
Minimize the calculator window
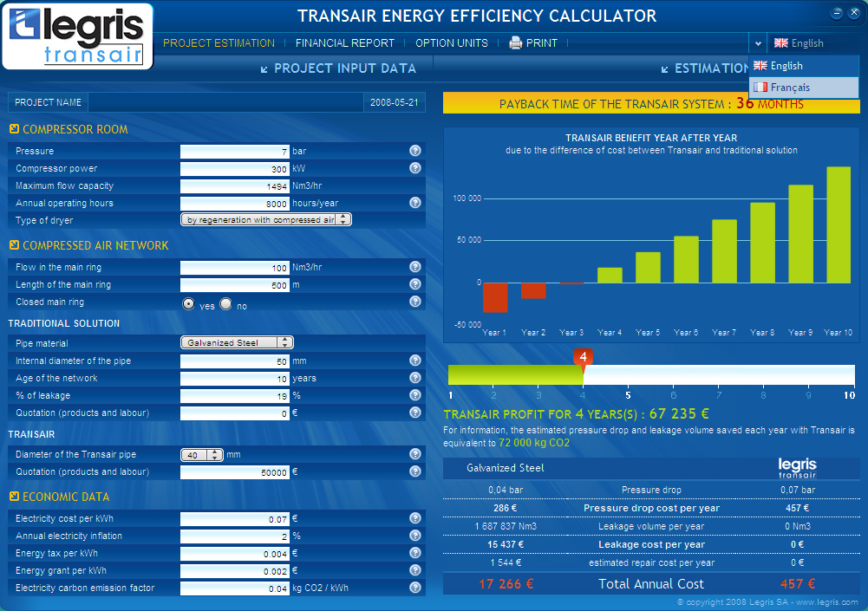837,13
